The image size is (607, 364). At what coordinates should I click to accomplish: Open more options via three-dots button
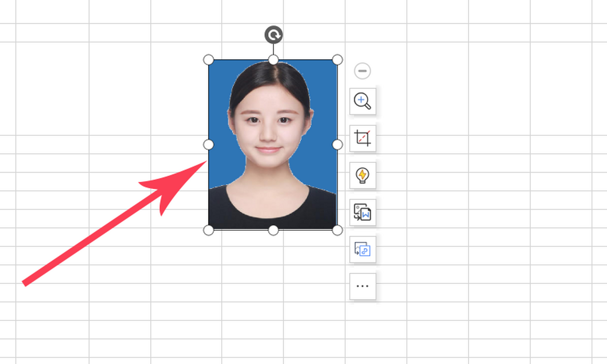click(x=362, y=286)
